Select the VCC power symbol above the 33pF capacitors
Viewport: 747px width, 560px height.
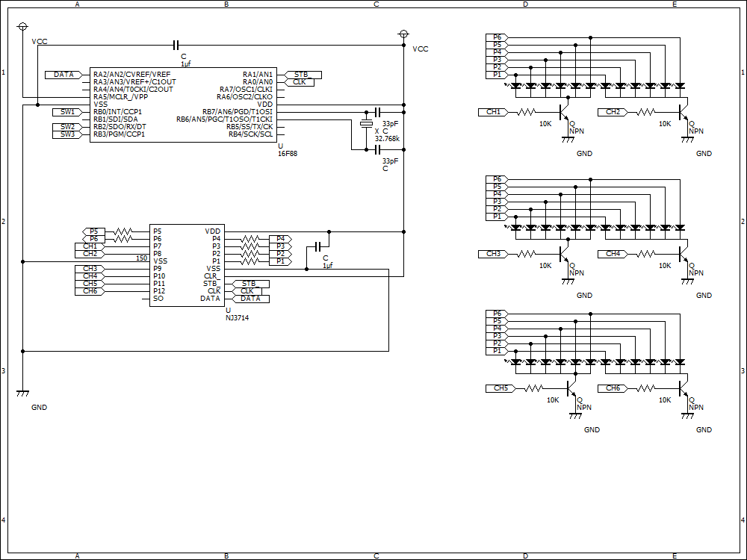(x=403, y=34)
